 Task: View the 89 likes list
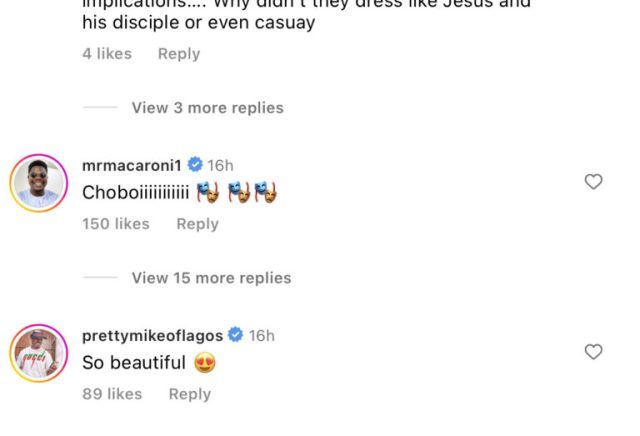pyautogui.click(x=111, y=394)
